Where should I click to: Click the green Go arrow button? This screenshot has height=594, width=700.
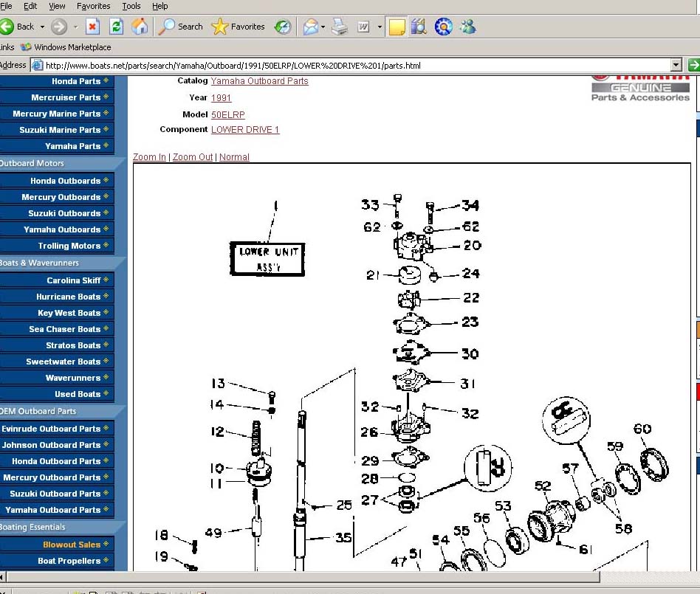click(693, 65)
